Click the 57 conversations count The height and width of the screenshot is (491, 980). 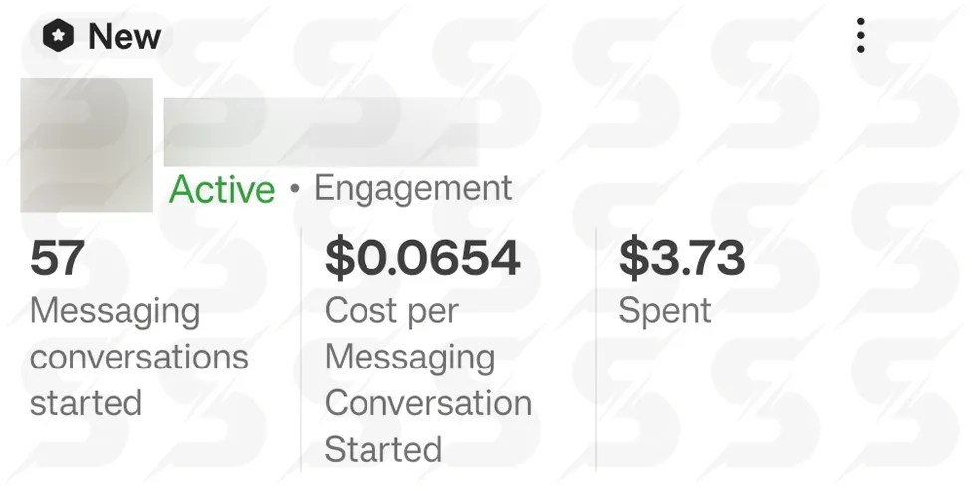(x=57, y=259)
